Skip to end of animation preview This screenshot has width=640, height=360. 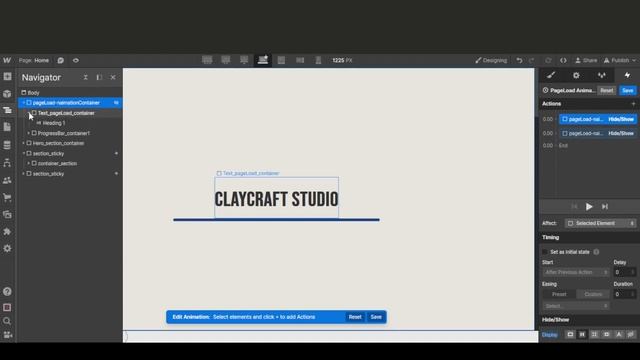click(x=605, y=207)
